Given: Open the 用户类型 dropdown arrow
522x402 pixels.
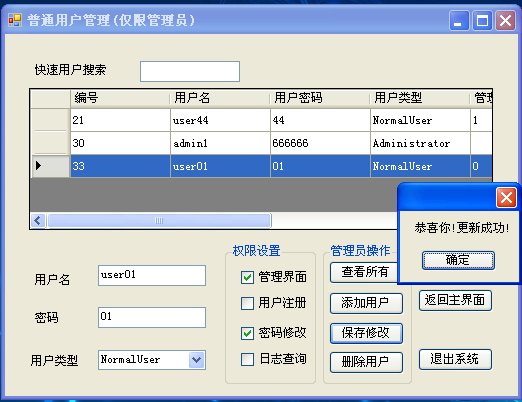Looking at the screenshot, I should click(197, 360).
